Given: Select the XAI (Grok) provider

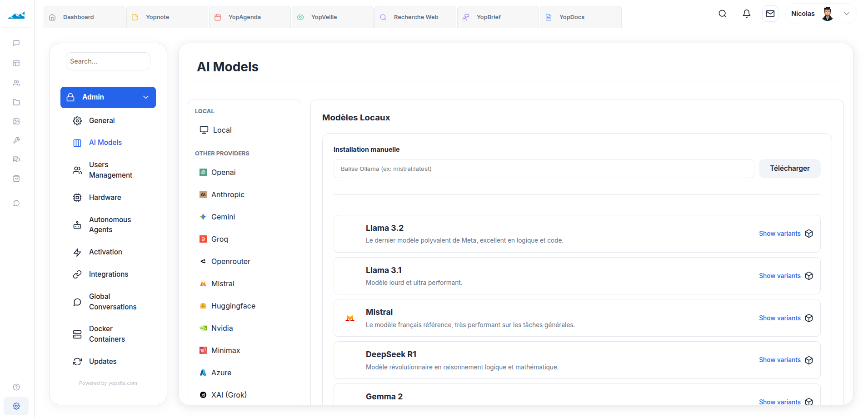Looking at the screenshot, I should point(244,395).
